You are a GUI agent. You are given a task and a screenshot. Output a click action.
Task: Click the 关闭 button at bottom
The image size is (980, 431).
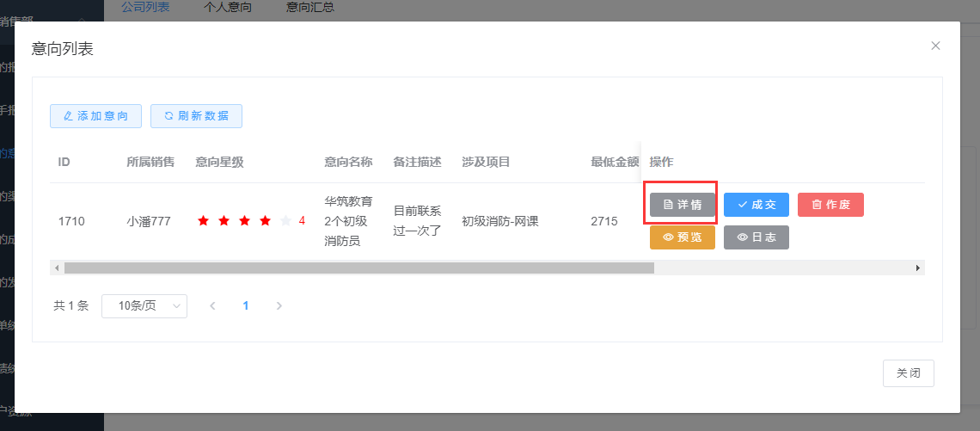pos(908,373)
